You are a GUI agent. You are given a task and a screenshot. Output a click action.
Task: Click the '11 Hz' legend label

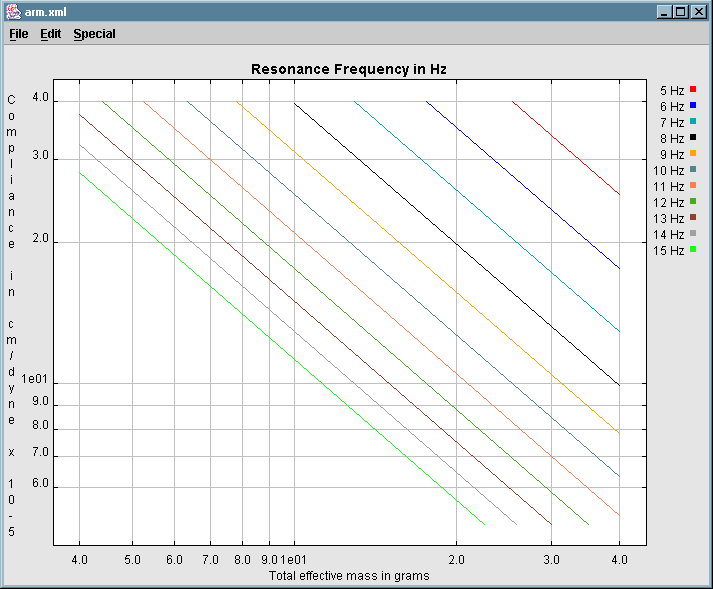coord(669,186)
